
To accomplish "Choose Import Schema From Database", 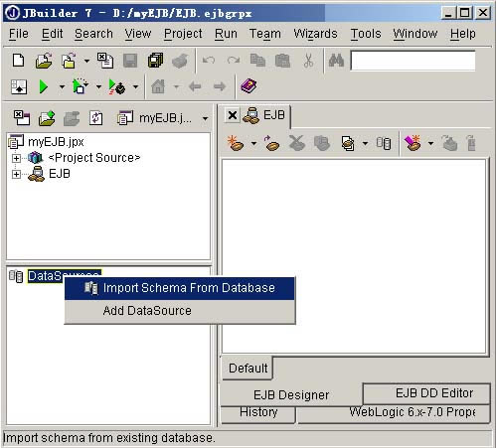I will point(179,288).
